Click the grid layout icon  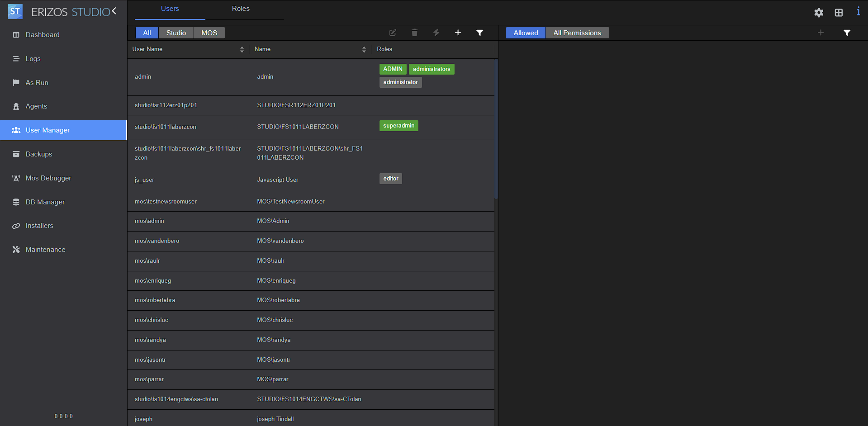[x=839, y=13]
